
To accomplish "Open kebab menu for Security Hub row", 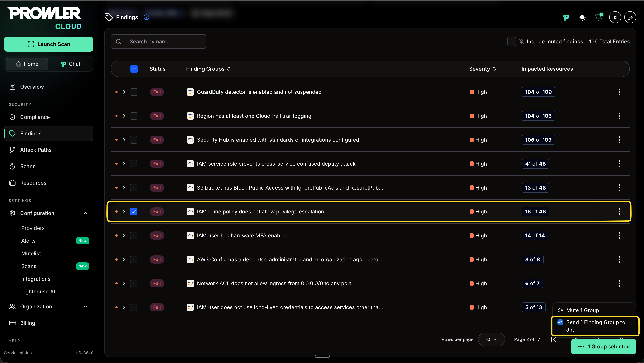I will pyautogui.click(x=619, y=140).
